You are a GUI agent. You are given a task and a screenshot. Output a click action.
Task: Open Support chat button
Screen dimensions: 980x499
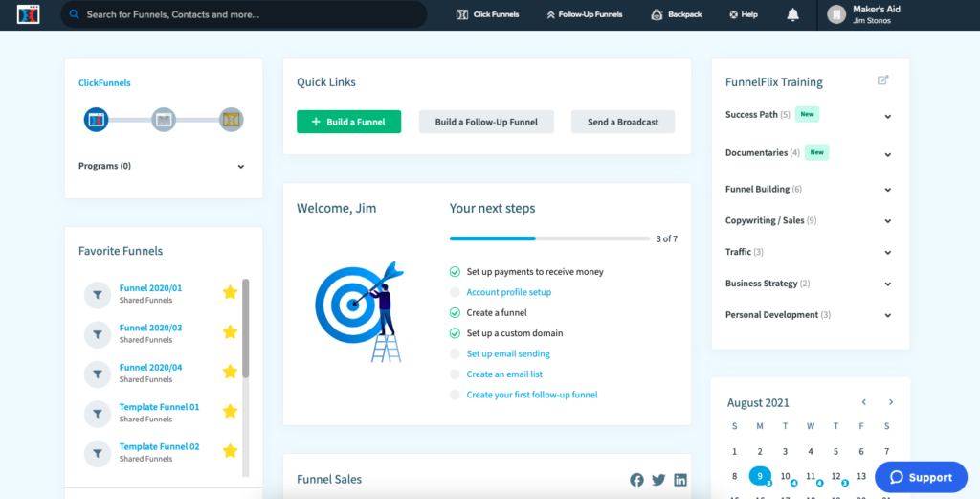pyautogui.click(x=922, y=477)
